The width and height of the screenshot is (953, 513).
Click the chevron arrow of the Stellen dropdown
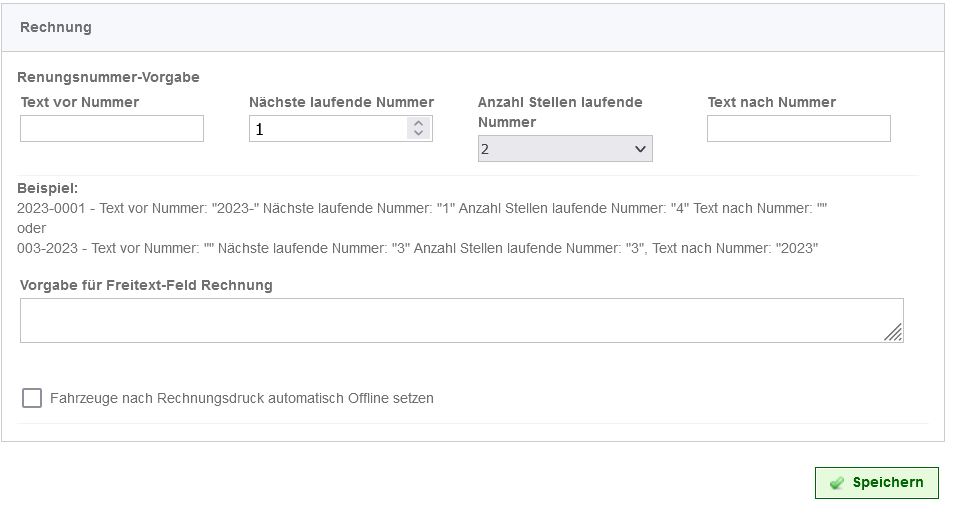click(x=640, y=149)
